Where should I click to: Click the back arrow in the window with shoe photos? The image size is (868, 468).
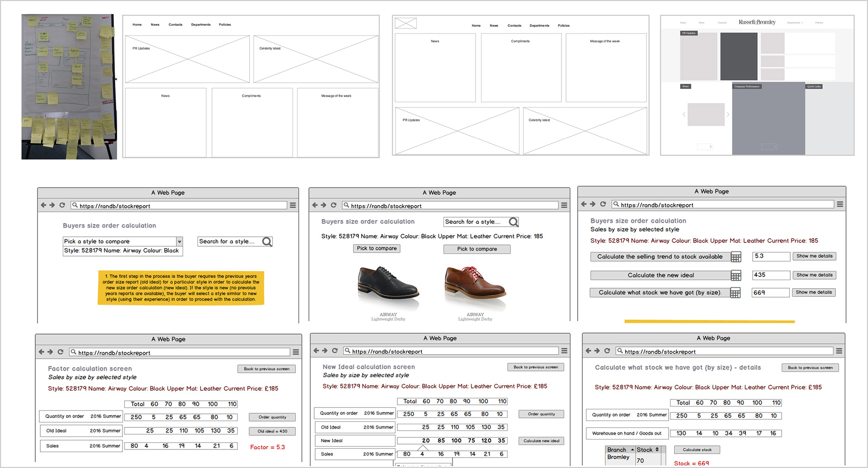click(x=315, y=205)
